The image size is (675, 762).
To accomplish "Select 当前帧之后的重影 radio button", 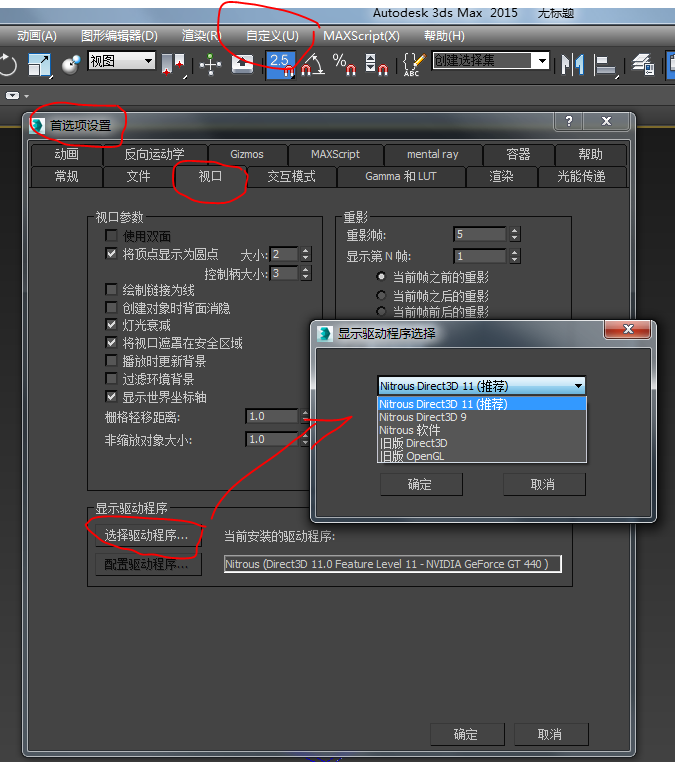I will point(381,295).
